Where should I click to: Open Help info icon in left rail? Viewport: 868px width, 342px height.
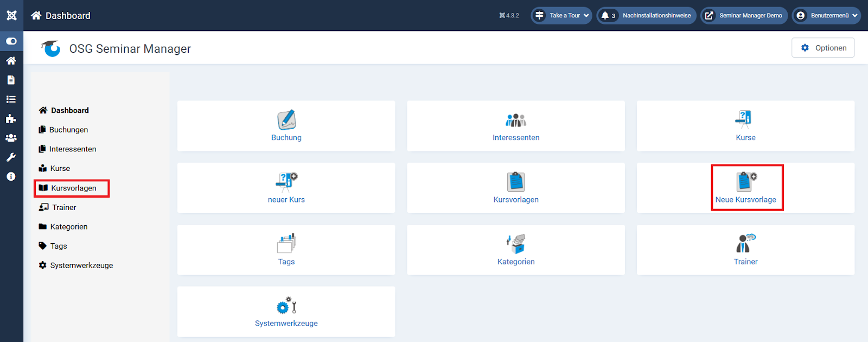tap(11, 176)
